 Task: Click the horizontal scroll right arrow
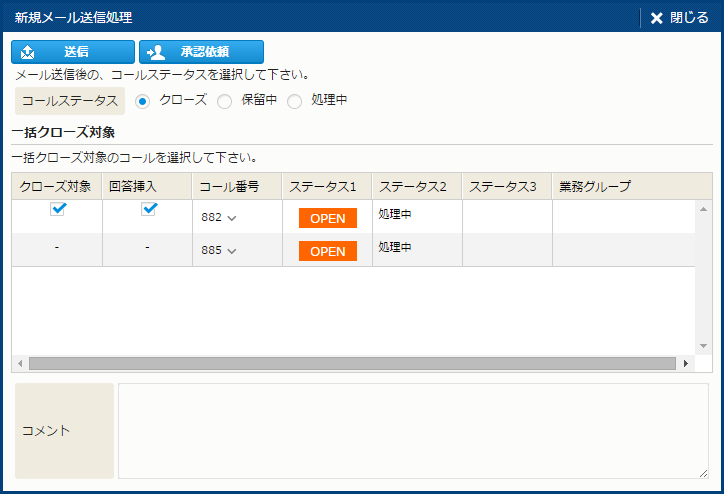tap(686, 364)
